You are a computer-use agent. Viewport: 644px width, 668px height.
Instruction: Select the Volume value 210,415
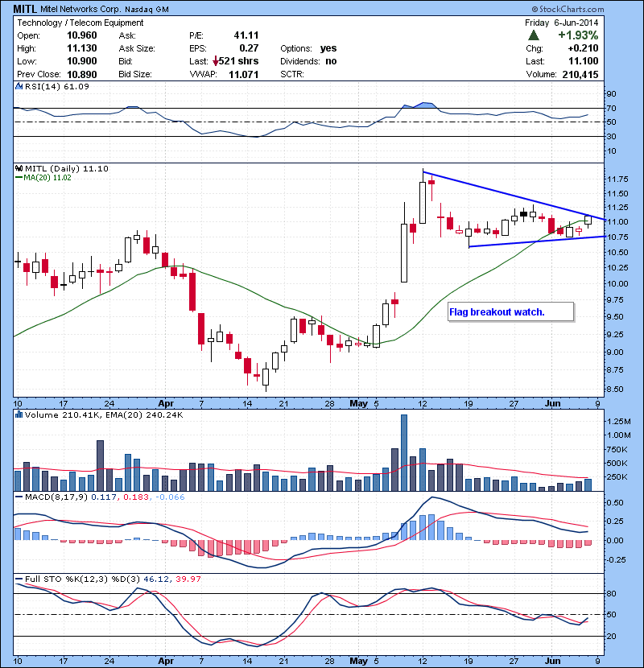tap(580, 74)
